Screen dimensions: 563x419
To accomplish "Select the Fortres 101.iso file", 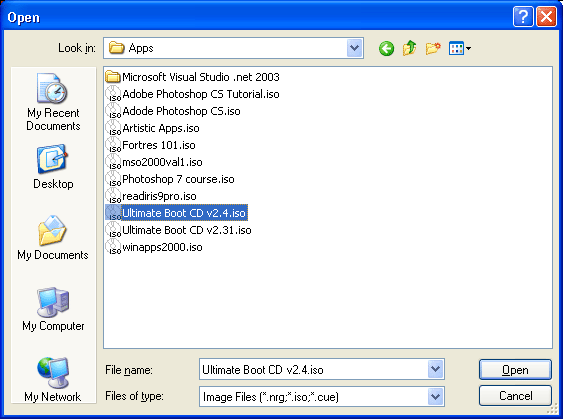I will [150, 145].
